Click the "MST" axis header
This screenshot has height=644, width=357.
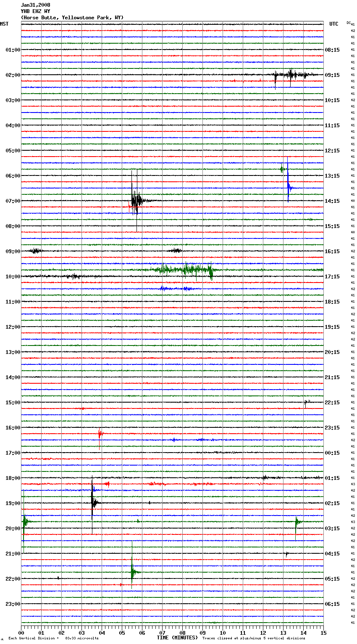(x=4, y=24)
